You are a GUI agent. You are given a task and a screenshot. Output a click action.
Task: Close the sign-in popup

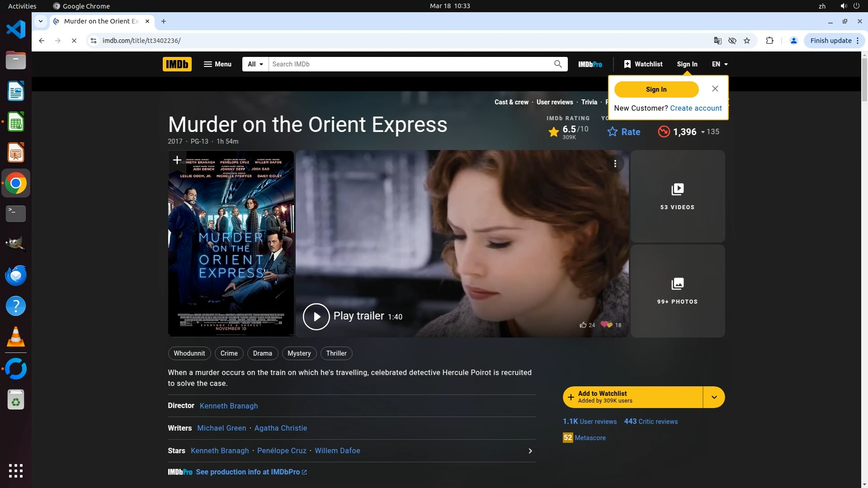coord(715,89)
